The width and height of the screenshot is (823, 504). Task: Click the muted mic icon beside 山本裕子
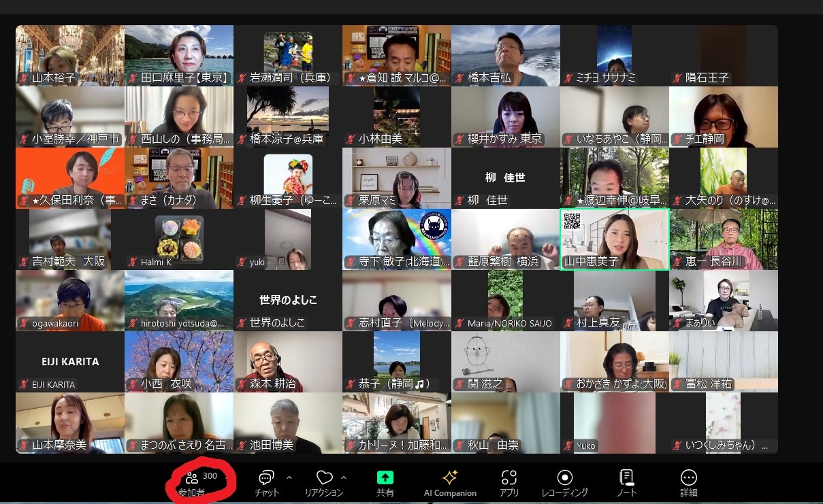click(x=23, y=78)
